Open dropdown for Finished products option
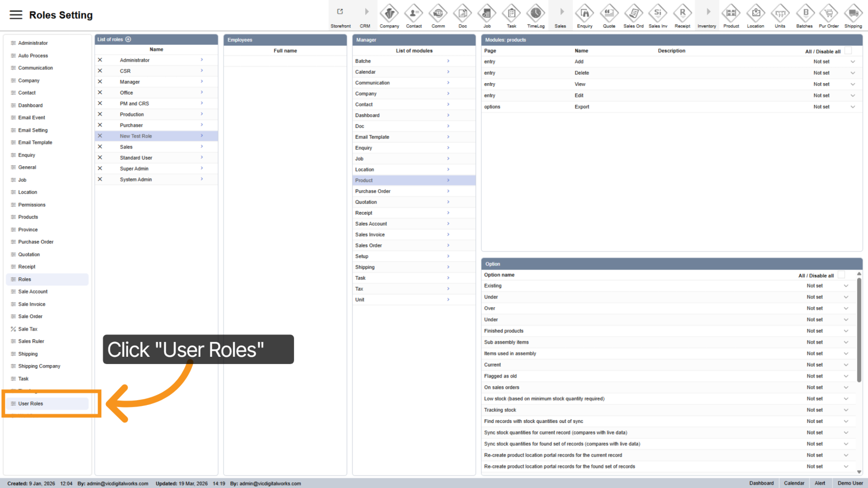 click(846, 331)
